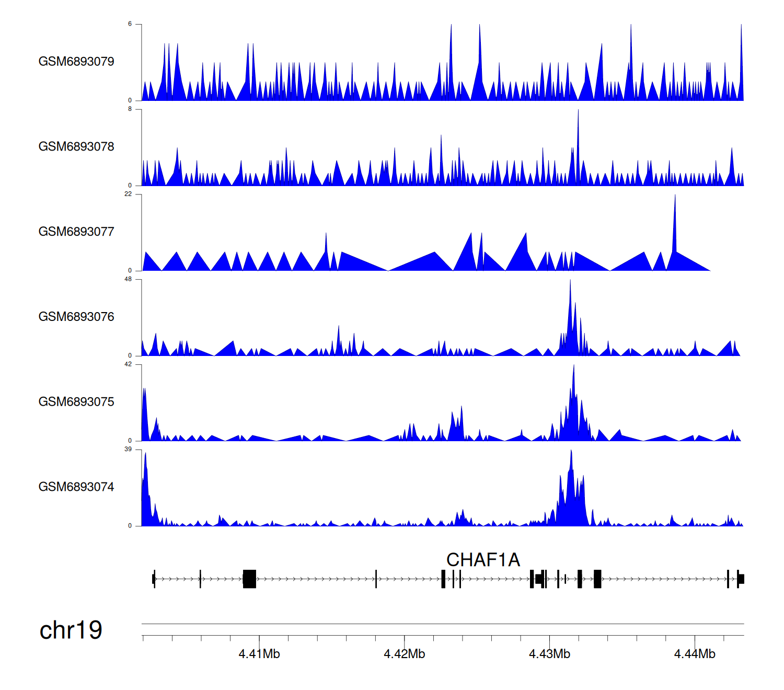Select the GSM6893076 track label
Screen dimensions: 784x690
click(x=76, y=317)
